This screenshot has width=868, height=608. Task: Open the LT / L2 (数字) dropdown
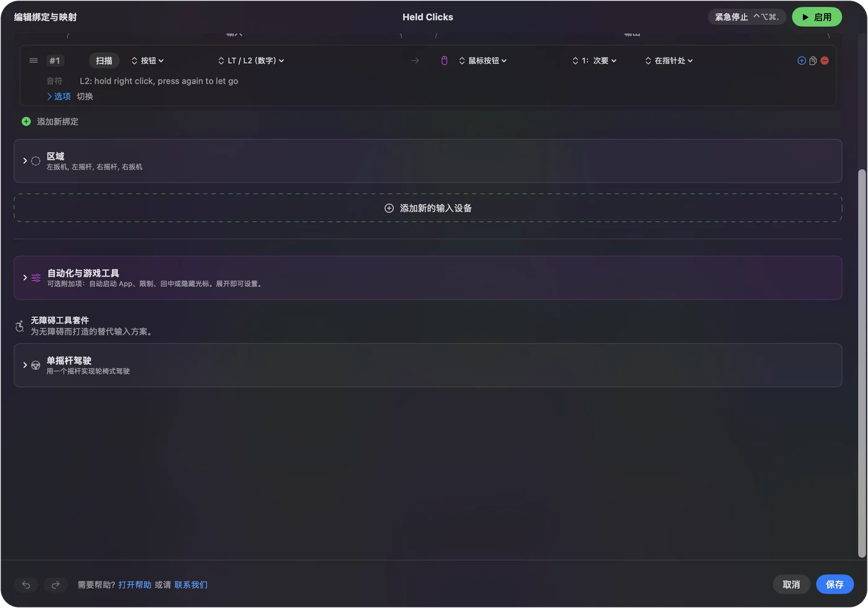tap(251, 61)
